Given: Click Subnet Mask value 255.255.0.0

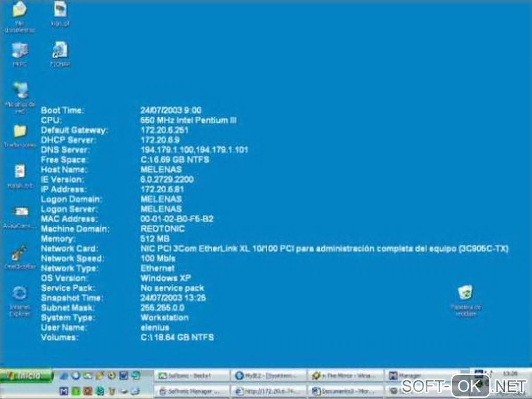Looking at the screenshot, I should click(x=162, y=308).
